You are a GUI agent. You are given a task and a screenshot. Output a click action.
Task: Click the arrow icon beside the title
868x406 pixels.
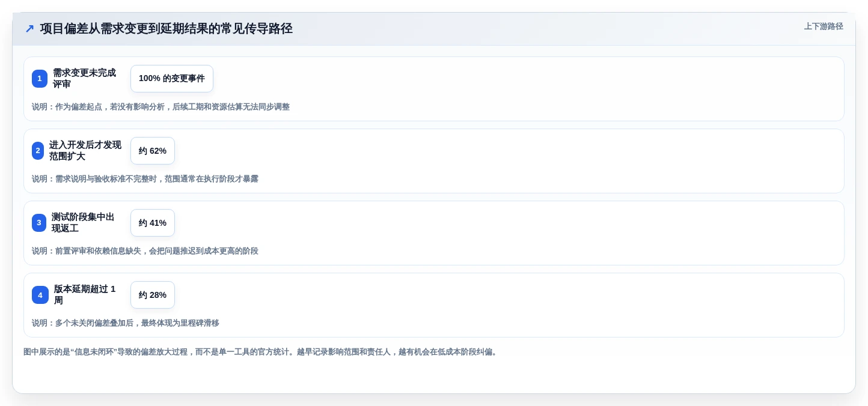(x=29, y=28)
